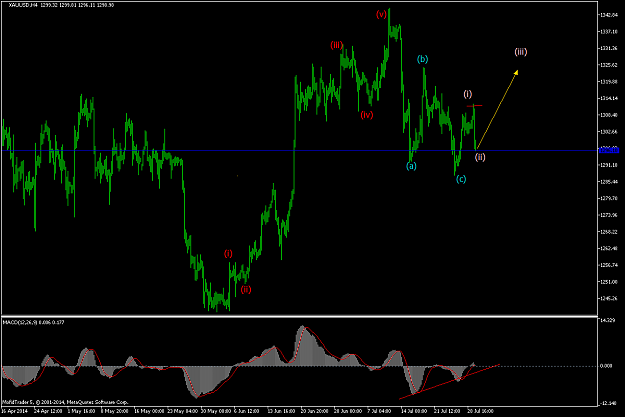Click the 24 Apr 12:00 time axis label
Screen dimensions: 625x417
48,411
